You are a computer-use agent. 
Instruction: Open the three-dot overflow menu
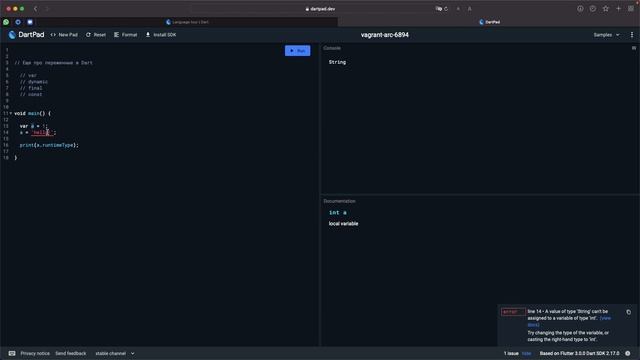(632, 35)
